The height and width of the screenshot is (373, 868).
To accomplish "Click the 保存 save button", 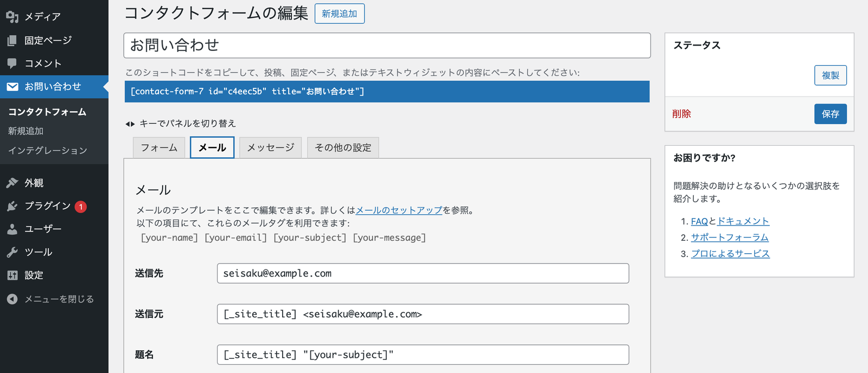I will tap(831, 114).
